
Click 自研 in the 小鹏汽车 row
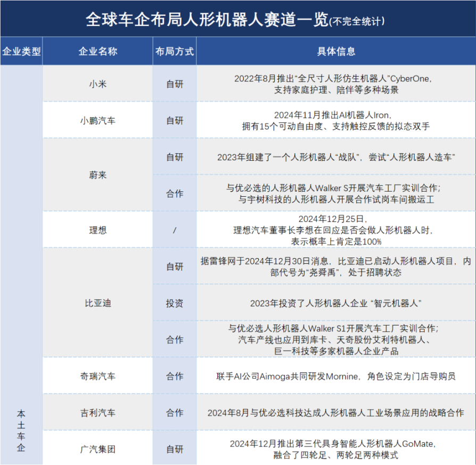175,120
